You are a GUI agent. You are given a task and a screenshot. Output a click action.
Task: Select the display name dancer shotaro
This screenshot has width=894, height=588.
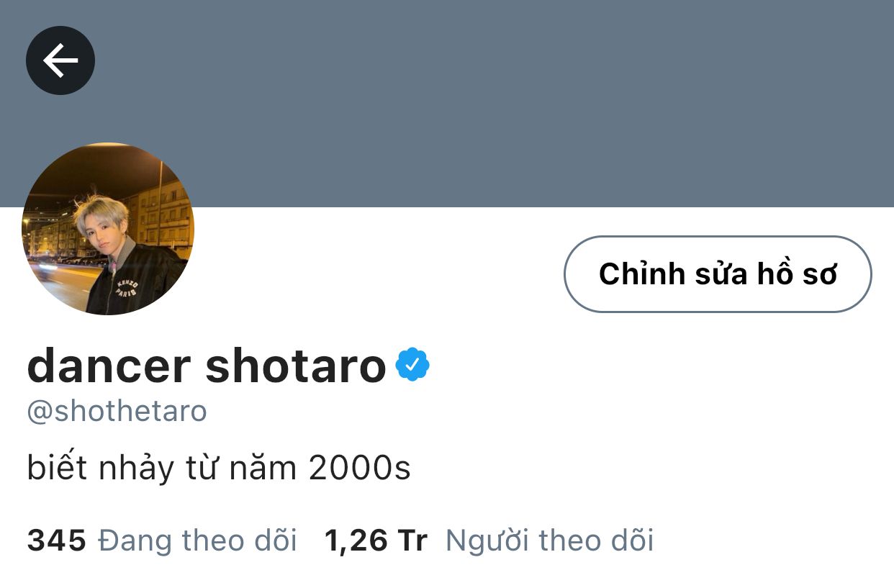pos(207,365)
